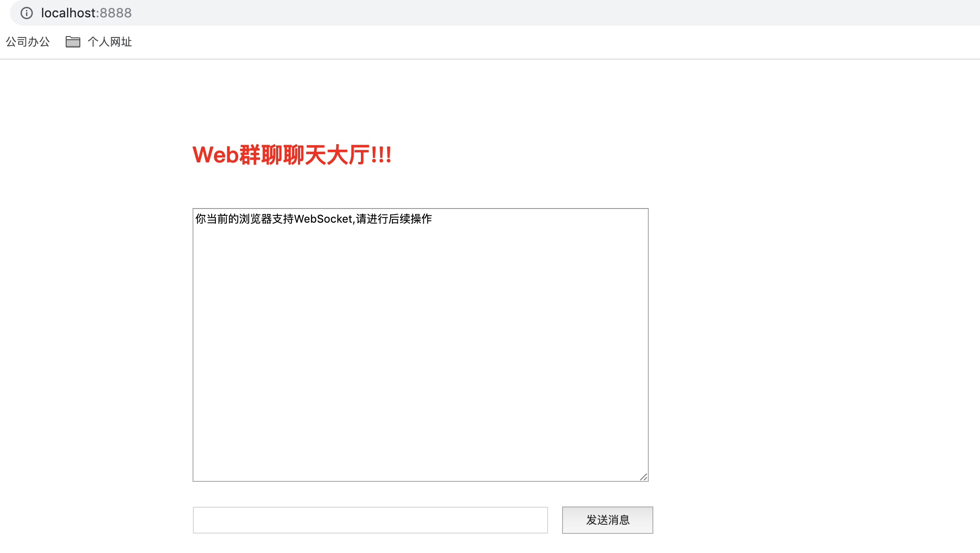Click the 个人网址 bookmark folder label

click(x=109, y=42)
